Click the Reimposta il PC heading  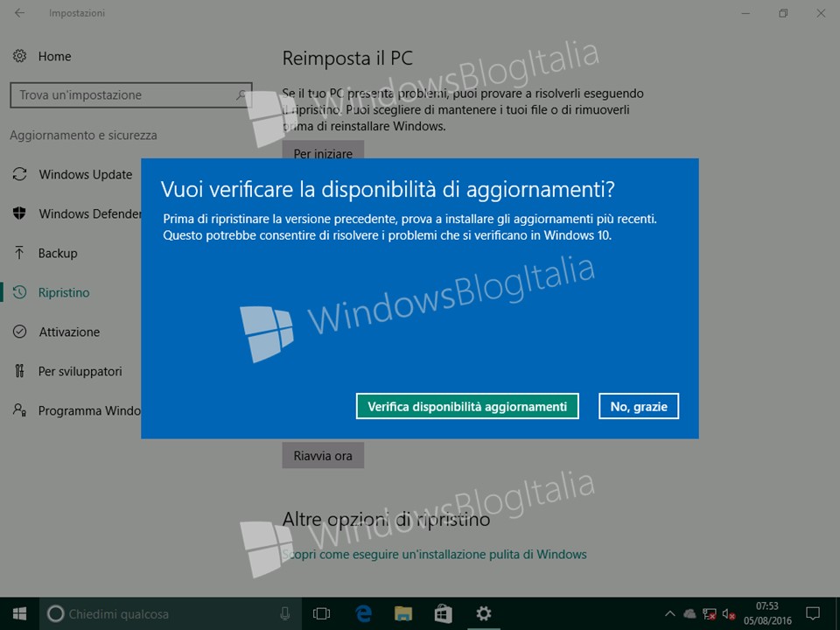[347, 58]
